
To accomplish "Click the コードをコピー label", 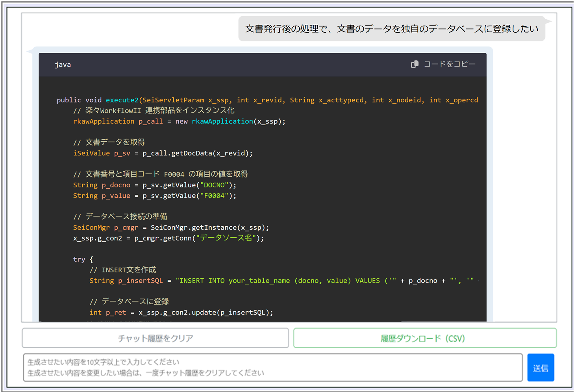I will click(449, 64).
